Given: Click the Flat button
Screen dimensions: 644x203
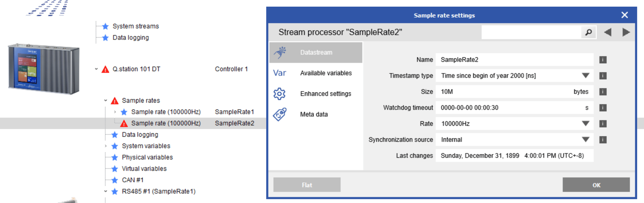Looking at the screenshot, I should 307,185.
